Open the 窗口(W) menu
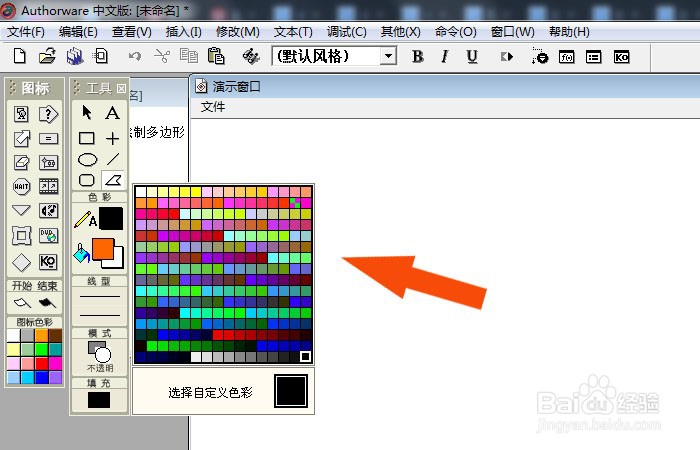Image resolution: width=700 pixels, height=450 pixels. coord(512,32)
